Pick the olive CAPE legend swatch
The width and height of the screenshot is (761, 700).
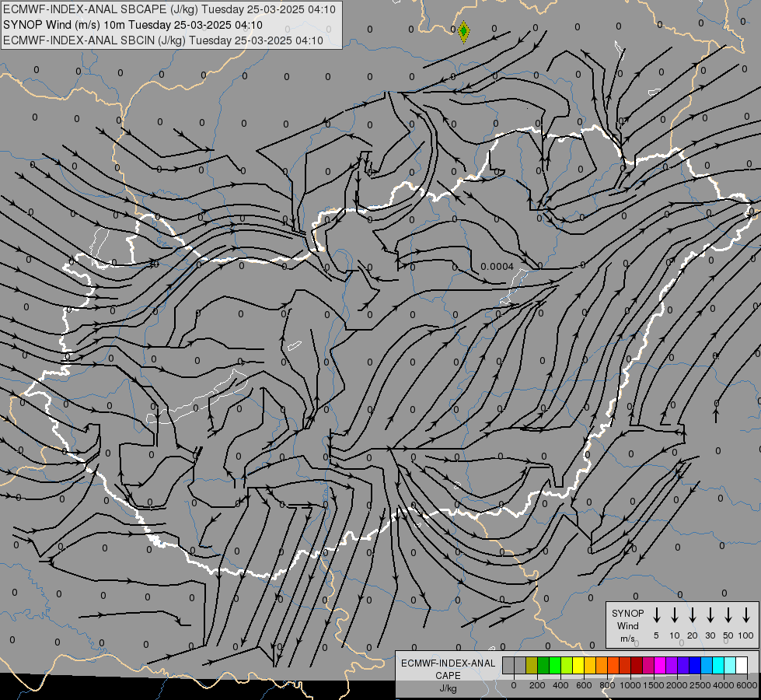(532, 665)
